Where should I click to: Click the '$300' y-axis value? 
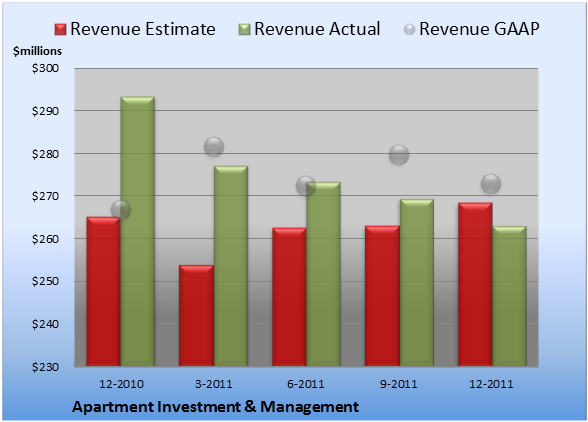45,68
